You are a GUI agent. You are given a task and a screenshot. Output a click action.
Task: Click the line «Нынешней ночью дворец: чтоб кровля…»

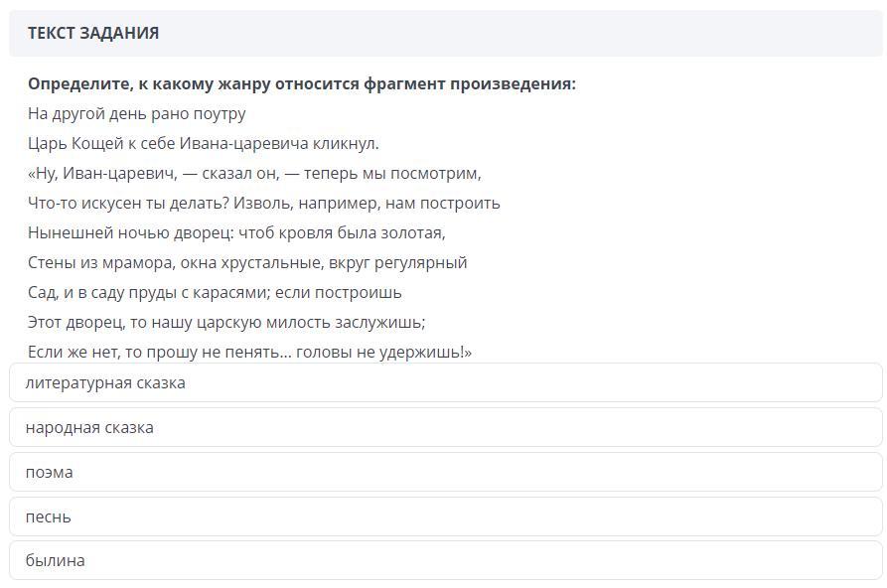coord(236,232)
